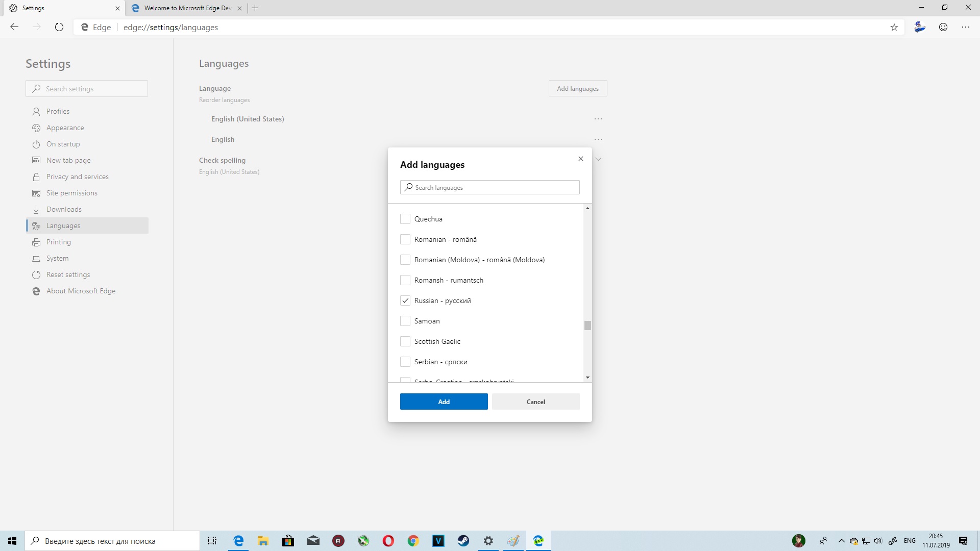
Task: Show hidden tray icons chevron
Action: pos(842,541)
